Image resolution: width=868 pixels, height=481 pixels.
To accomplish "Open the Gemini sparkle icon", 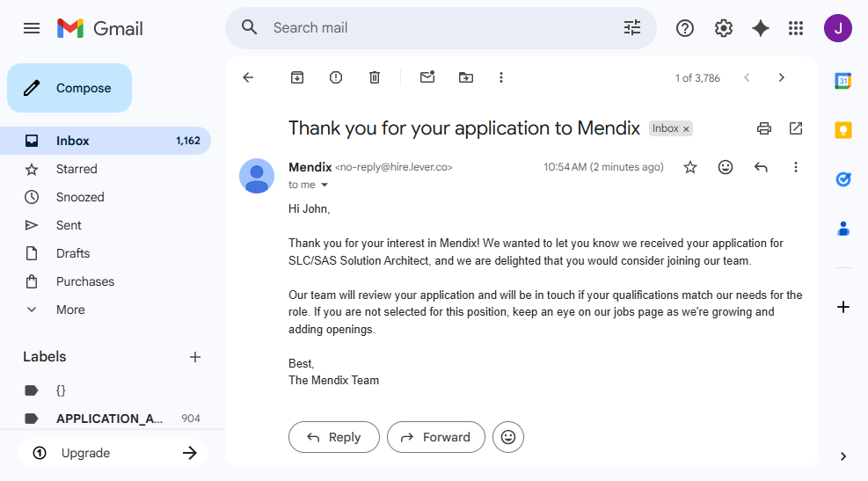I will click(x=761, y=28).
